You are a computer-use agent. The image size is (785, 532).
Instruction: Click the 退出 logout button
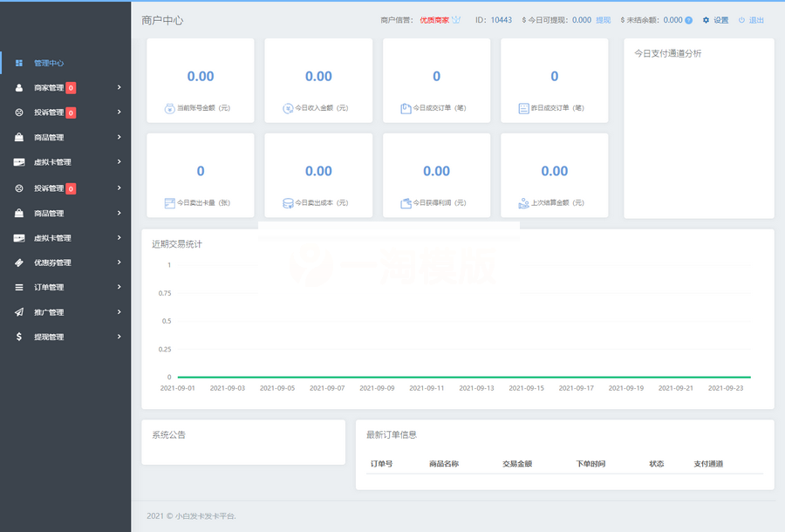click(754, 18)
